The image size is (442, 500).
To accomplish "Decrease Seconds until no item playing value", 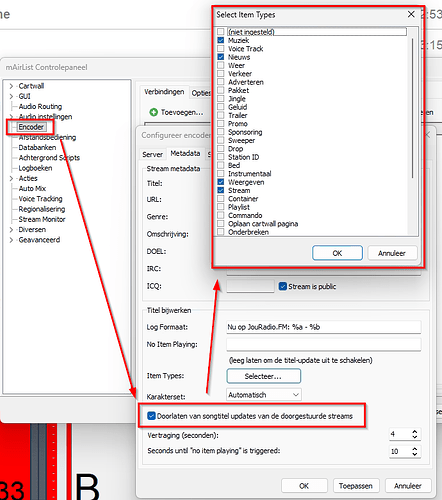I will pos(415,454).
